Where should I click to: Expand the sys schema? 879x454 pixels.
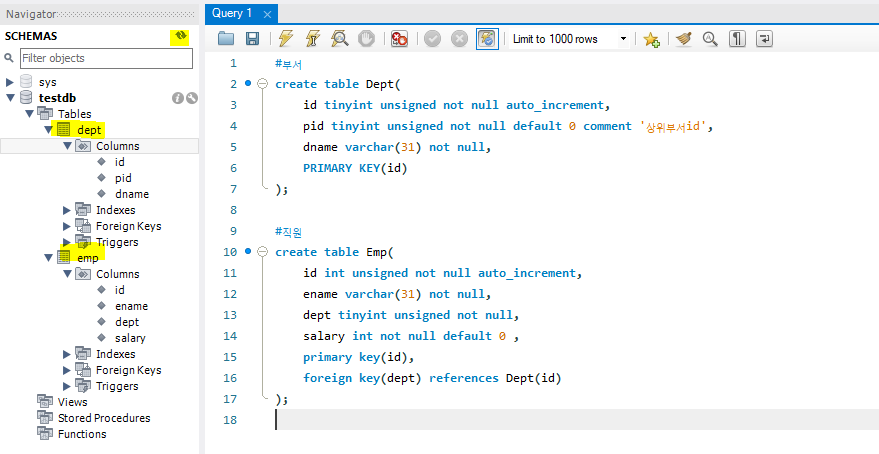pos(10,82)
